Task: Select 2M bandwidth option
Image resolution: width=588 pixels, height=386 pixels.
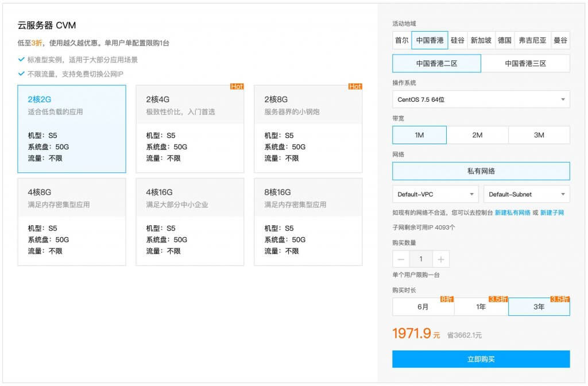Action: coord(477,135)
